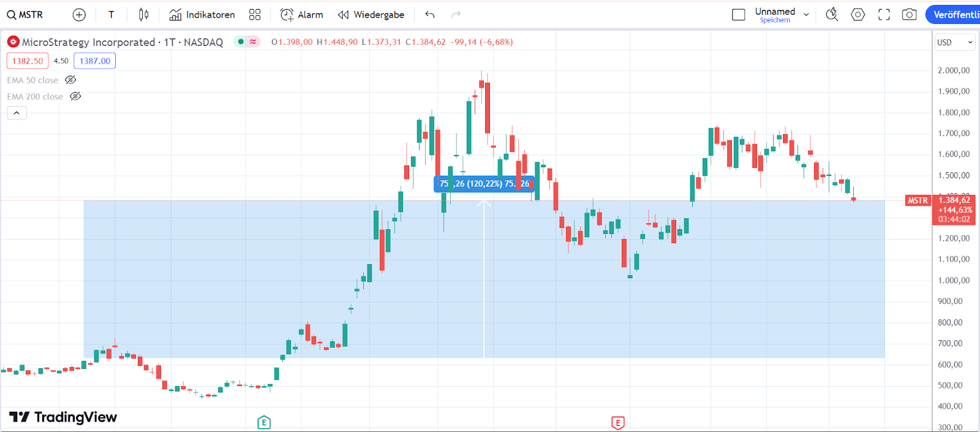Click the 500,00 price axis label

pos(950,385)
